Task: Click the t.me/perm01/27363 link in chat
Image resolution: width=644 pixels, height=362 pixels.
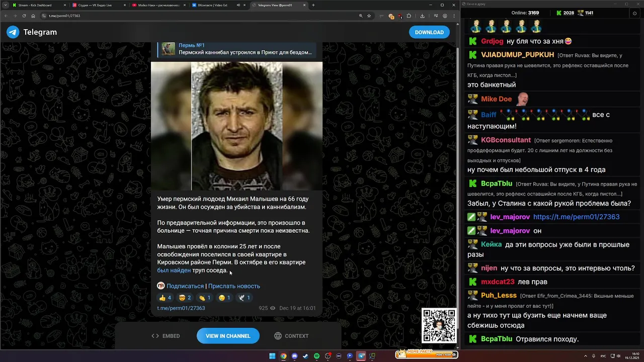Action: tap(576, 217)
